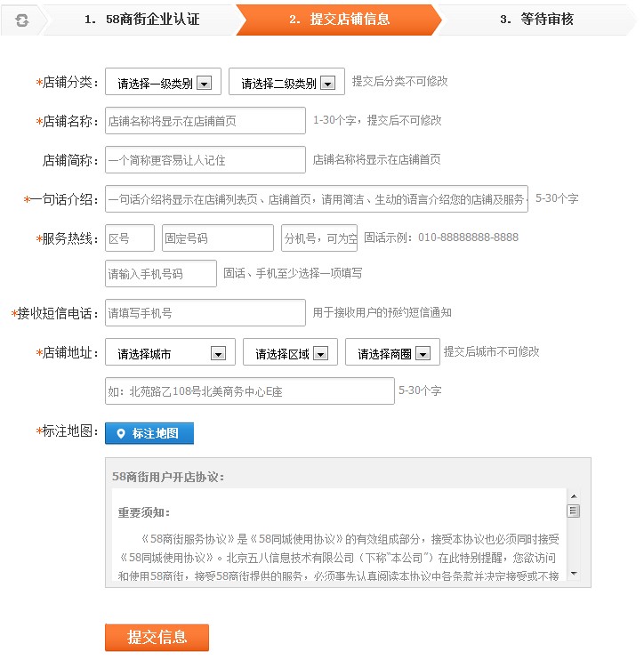Viewport: 644px width, 660px height.
Task: Expand the 请选择城市 city dropdown
Action: tap(170, 353)
